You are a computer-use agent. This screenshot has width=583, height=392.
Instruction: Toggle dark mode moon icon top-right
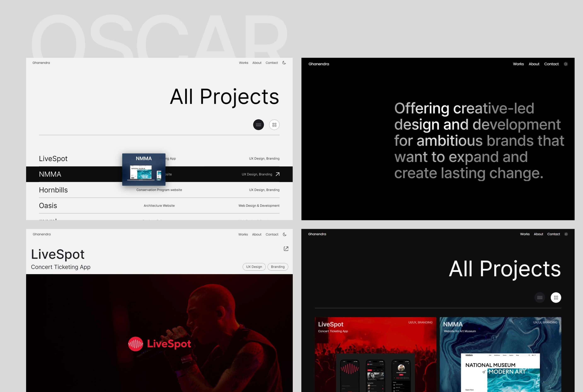tap(284, 63)
